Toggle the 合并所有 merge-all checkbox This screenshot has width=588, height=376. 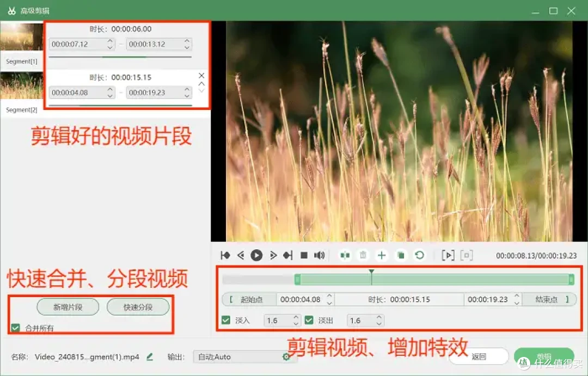pos(15,328)
